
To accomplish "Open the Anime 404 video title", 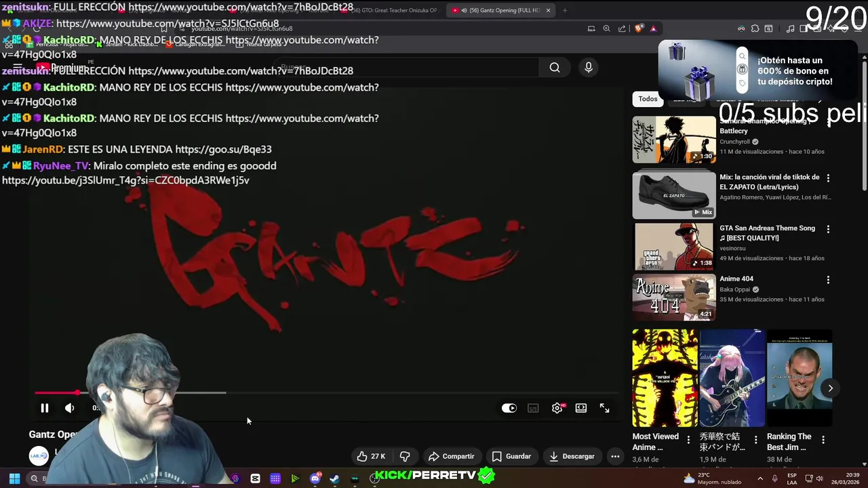I will pyautogui.click(x=736, y=279).
